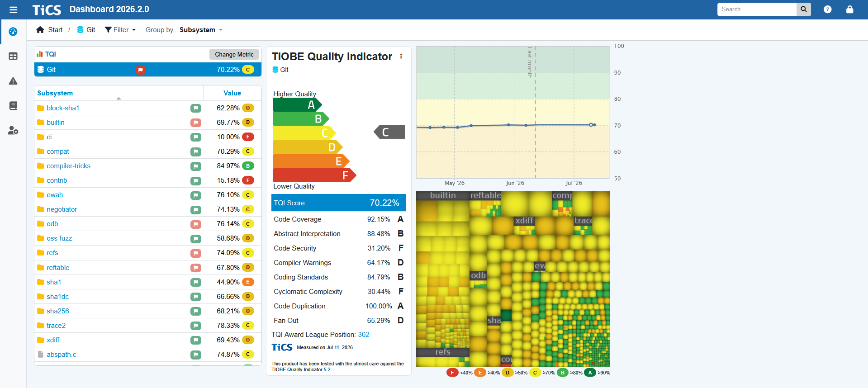868x388 pixels.
Task: Open the negotiator subsystem
Action: point(62,209)
